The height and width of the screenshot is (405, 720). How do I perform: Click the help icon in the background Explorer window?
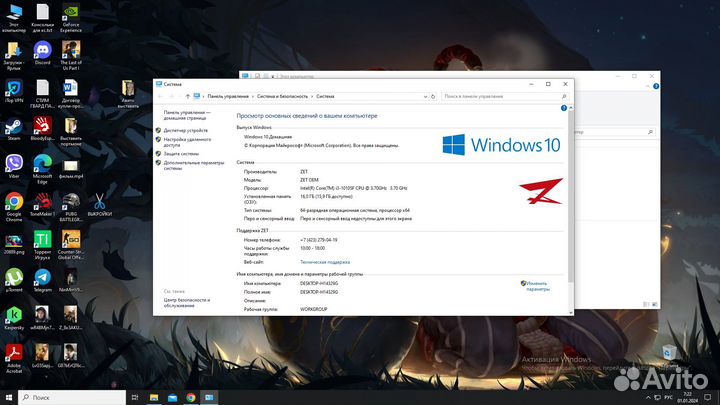point(656,86)
